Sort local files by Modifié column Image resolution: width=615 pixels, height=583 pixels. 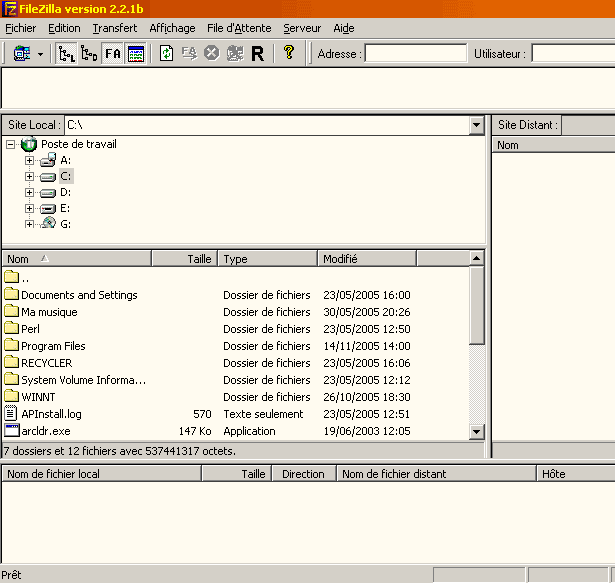click(367, 259)
